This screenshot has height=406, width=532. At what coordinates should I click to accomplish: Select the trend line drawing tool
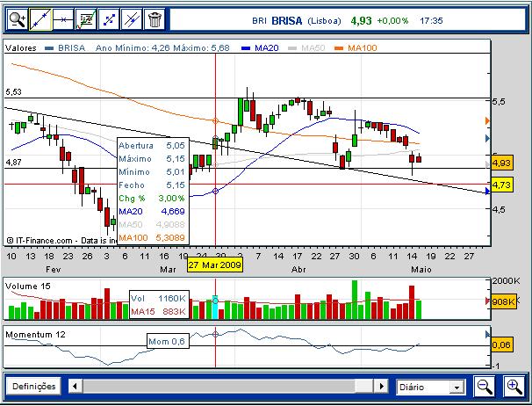pyautogui.click(x=40, y=19)
